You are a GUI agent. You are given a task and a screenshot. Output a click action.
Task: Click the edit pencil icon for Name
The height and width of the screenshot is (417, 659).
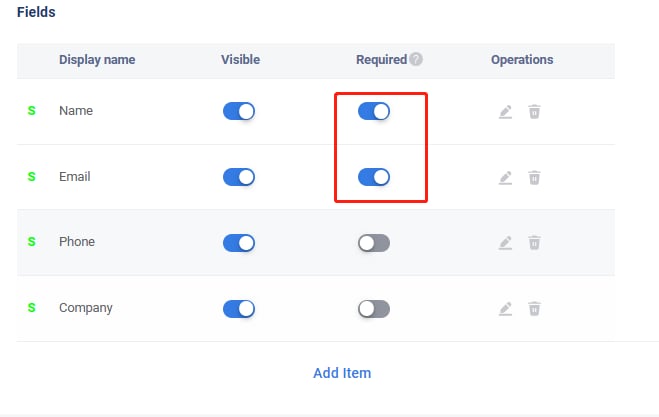click(x=505, y=112)
